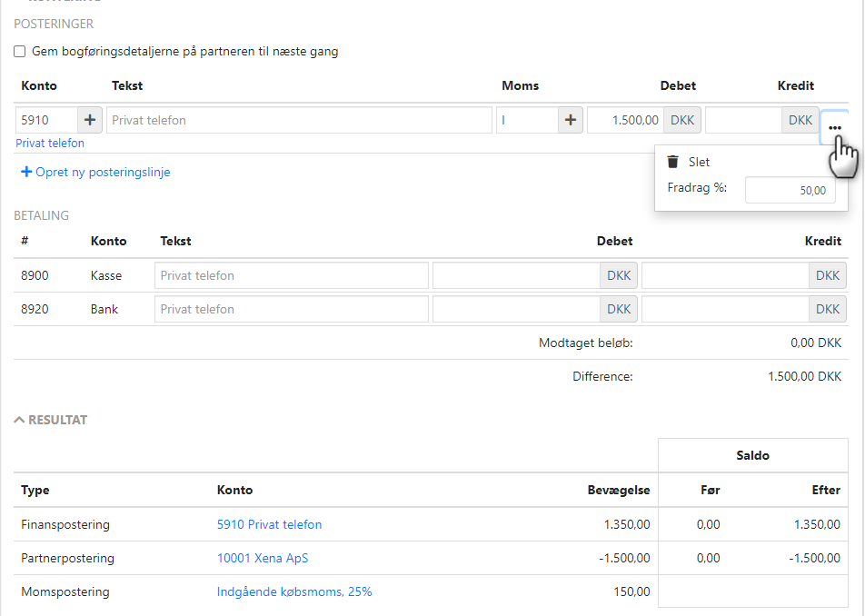Open 'Indgående købsmoms, 25%' link
Image resolution: width=865 pixels, height=616 pixels.
point(294,591)
